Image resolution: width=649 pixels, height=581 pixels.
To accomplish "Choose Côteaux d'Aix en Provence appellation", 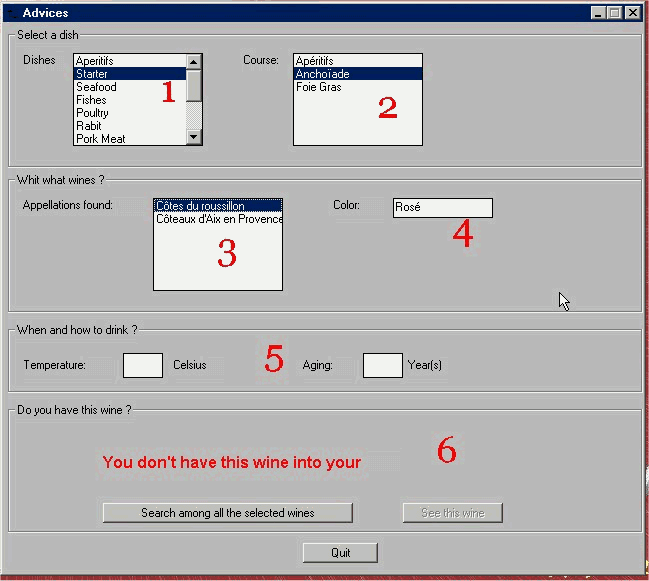I will (218, 219).
